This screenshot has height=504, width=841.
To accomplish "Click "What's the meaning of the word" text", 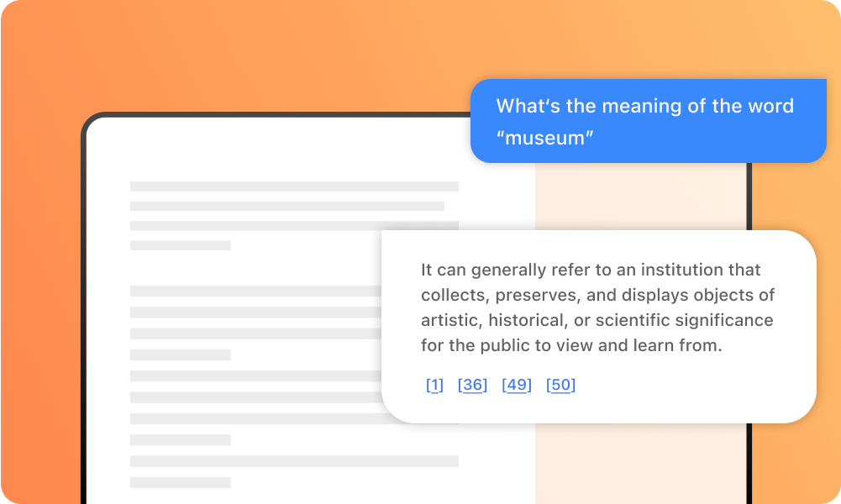I will (x=644, y=106).
